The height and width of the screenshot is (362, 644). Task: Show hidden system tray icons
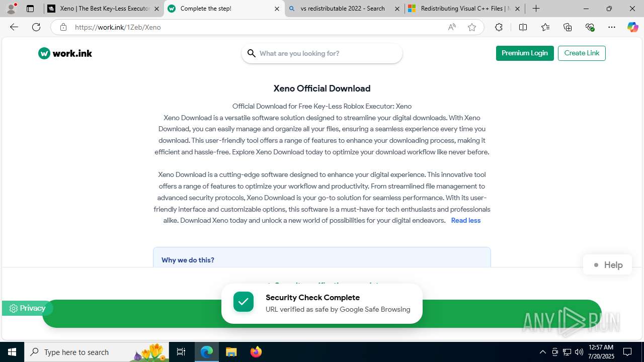[x=542, y=352]
